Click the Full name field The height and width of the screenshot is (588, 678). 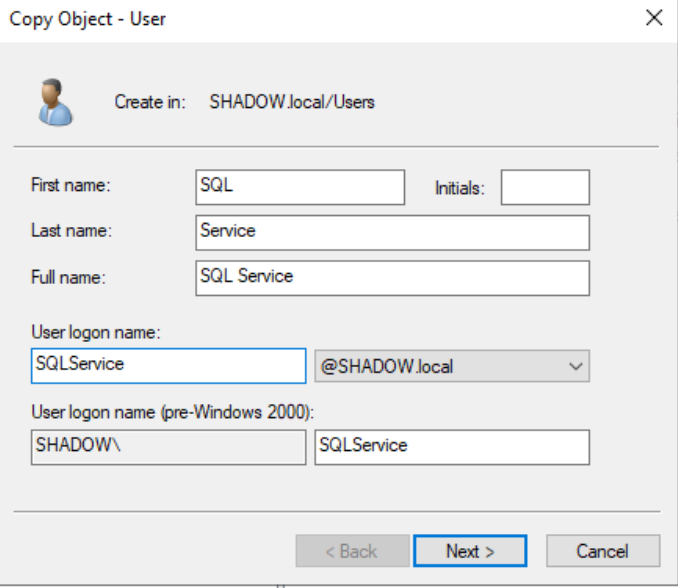pyautogui.click(x=393, y=277)
